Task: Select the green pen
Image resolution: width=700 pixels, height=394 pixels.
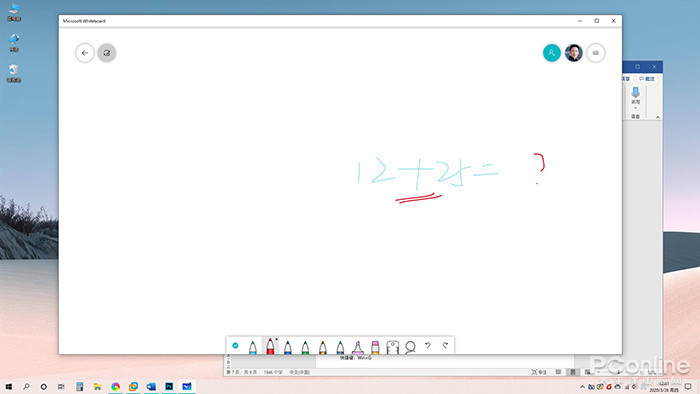Action: click(305, 347)
